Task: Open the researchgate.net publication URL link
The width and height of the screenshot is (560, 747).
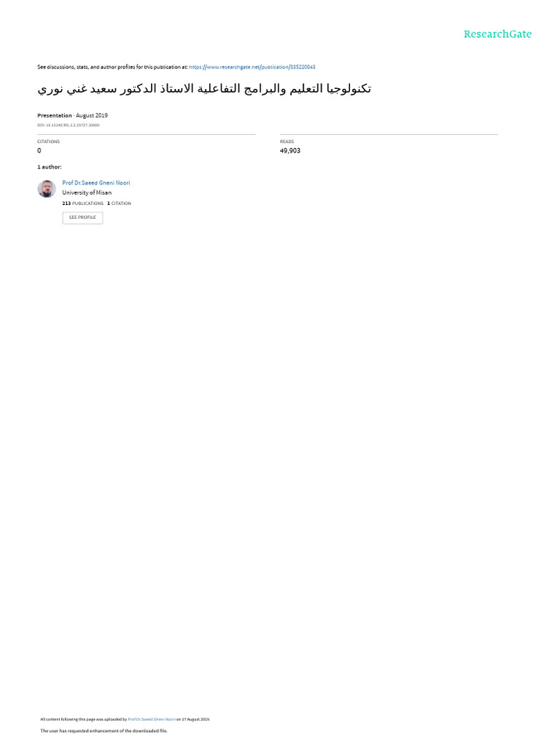Action: coord(252,67)
